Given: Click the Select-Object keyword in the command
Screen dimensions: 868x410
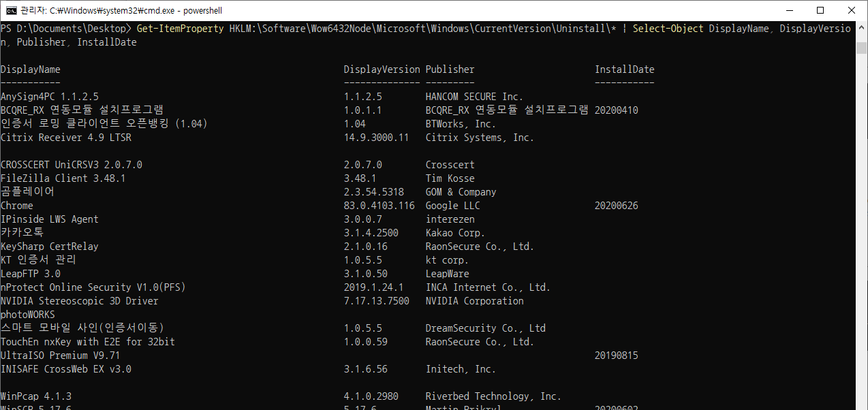Looking at the screenshot, I should tap(668, 29).
